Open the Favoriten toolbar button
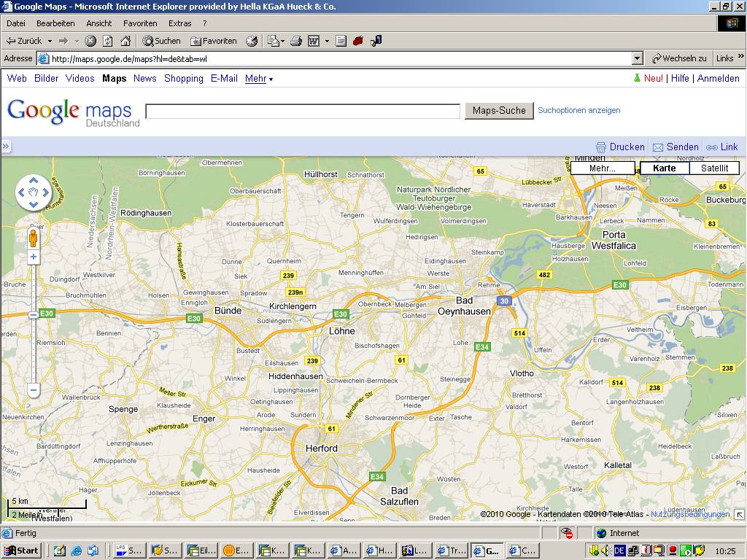Screen dimensions: 747x560 (214, 41)
